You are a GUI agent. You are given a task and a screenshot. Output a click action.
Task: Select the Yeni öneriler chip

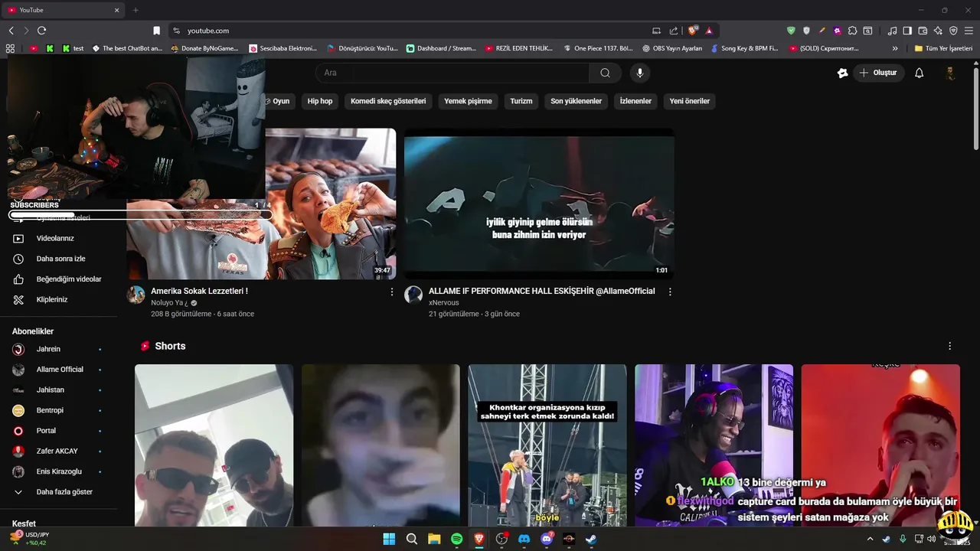[690, 101]
